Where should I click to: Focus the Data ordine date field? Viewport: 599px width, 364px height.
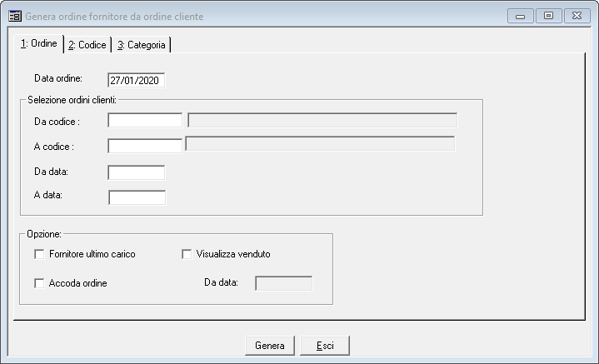(137, 81)
